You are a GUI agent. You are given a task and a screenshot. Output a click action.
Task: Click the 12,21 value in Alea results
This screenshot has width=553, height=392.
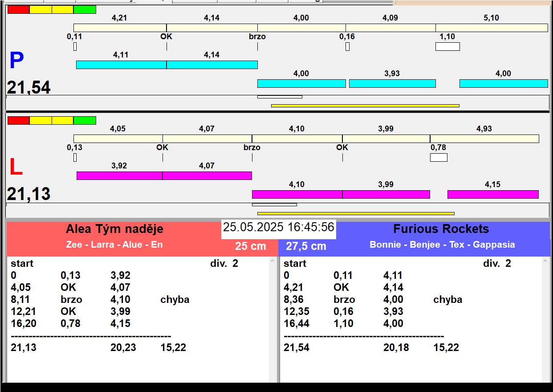coord(23,311)
